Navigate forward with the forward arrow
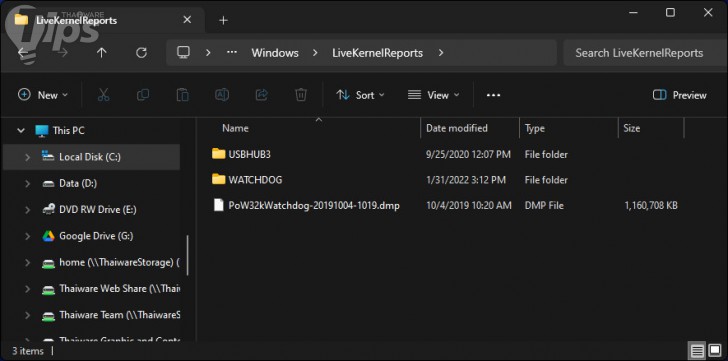728x361 pixels. click(63, 53)
